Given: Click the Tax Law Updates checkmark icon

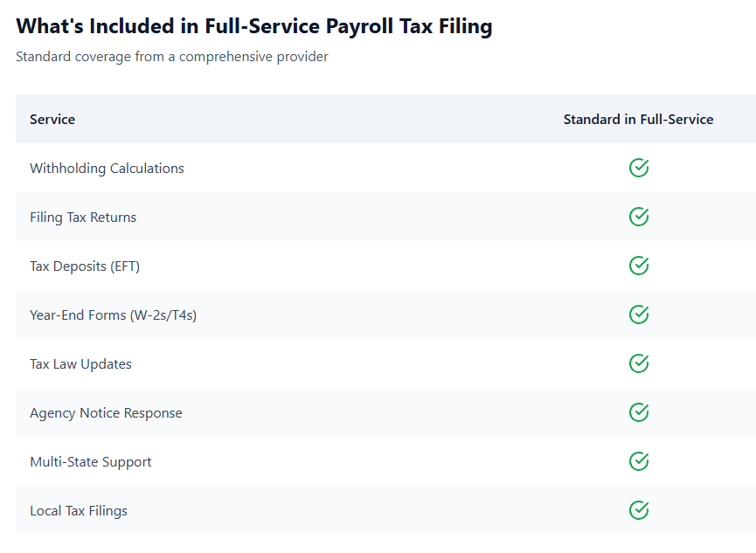Looking at the screenshot, I should 639,363.
